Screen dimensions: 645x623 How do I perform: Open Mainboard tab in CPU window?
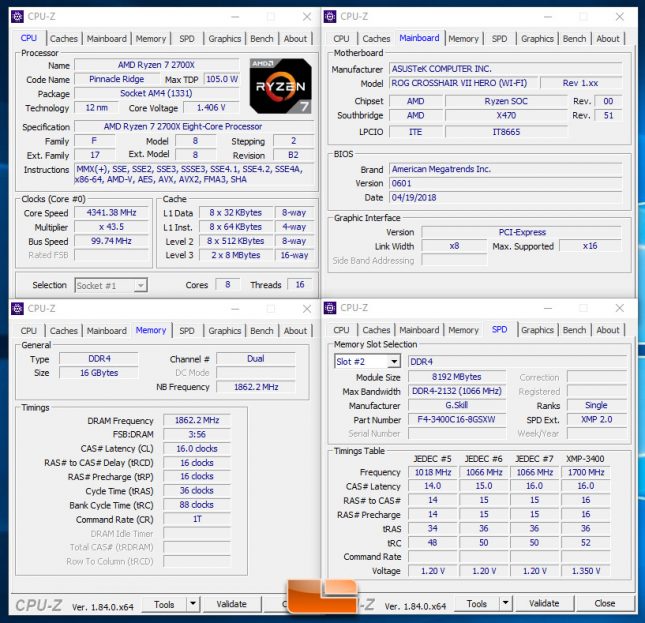[x=107, y=39]
